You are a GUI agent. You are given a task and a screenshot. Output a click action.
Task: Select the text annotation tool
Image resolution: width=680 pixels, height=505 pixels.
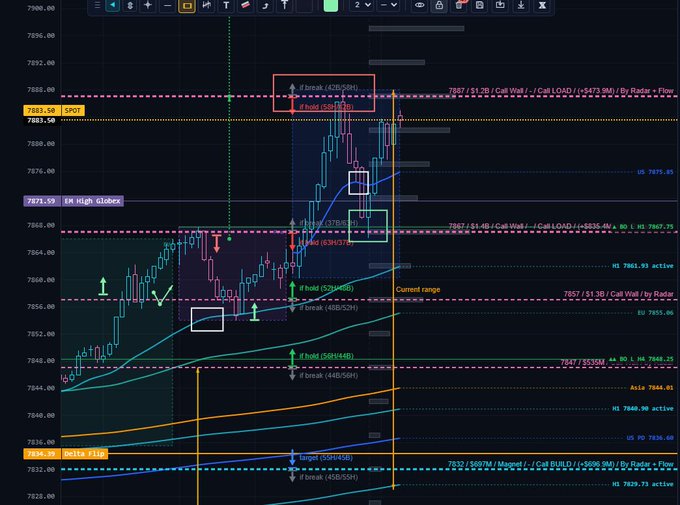click(226, 6)
